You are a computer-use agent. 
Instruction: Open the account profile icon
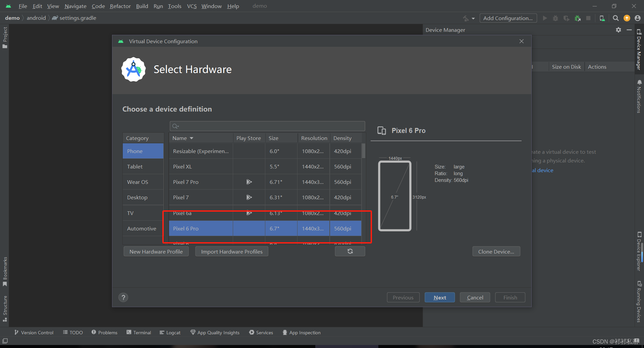coord(638,18)
